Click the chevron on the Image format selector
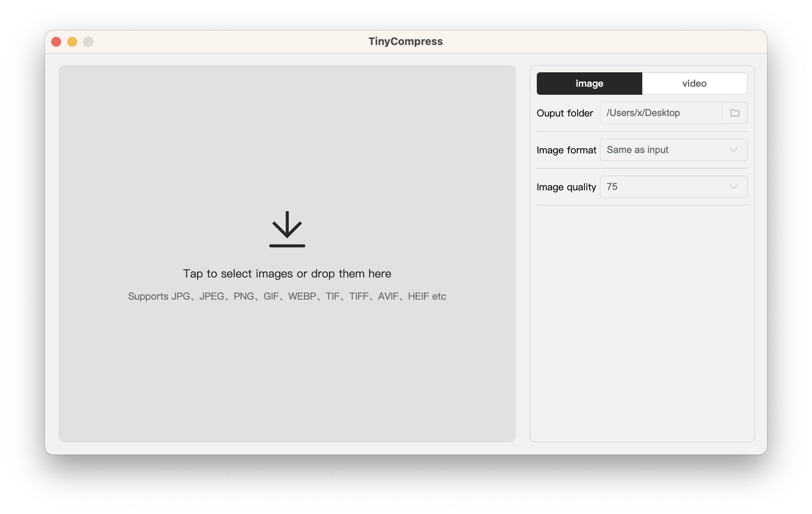The width and height of the screenshot is (812, 514). (734, 150)
